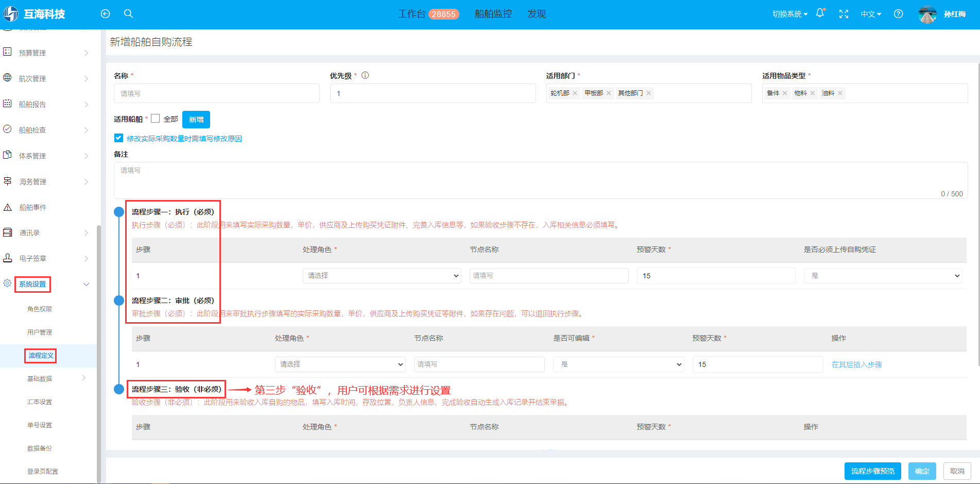Select 流程定义 in sidebar

(x=41, y=356)
